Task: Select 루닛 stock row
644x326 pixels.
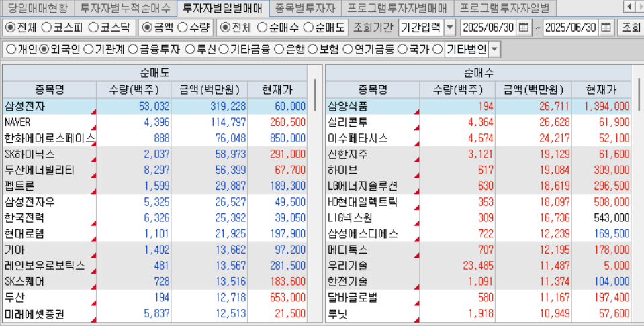Action: tap(479, 314)
